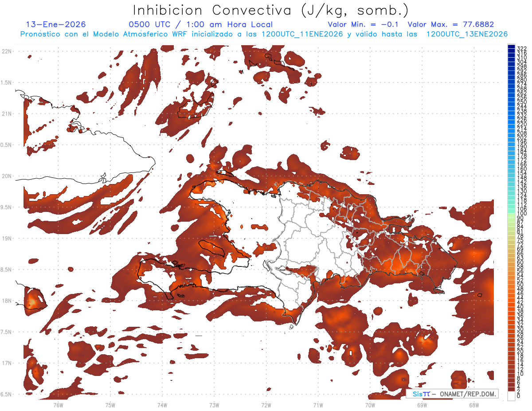532x411 pixels.
Task: Click the "21N" latitude label
Action: [x=7, y=114]
